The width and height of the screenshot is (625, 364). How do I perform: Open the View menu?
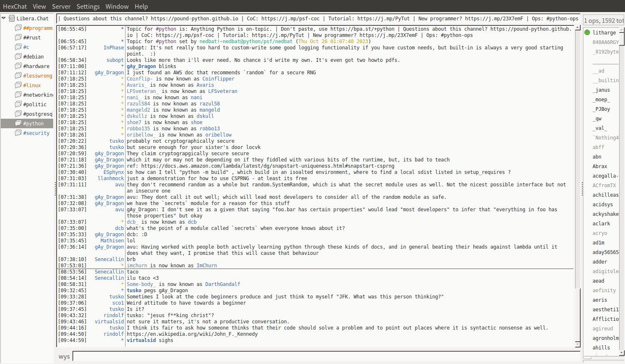pyautogui.click(x=39, y=6)
